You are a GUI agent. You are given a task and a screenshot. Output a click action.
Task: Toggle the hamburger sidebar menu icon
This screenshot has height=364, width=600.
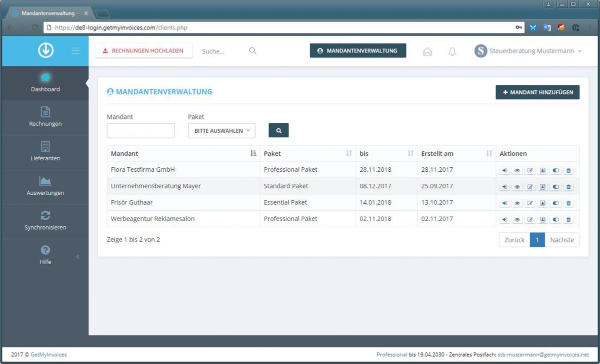75,50
